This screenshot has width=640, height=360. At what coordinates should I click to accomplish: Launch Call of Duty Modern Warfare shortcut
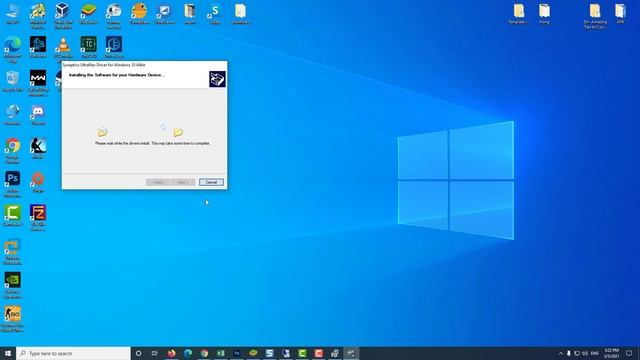coord(38,83)
